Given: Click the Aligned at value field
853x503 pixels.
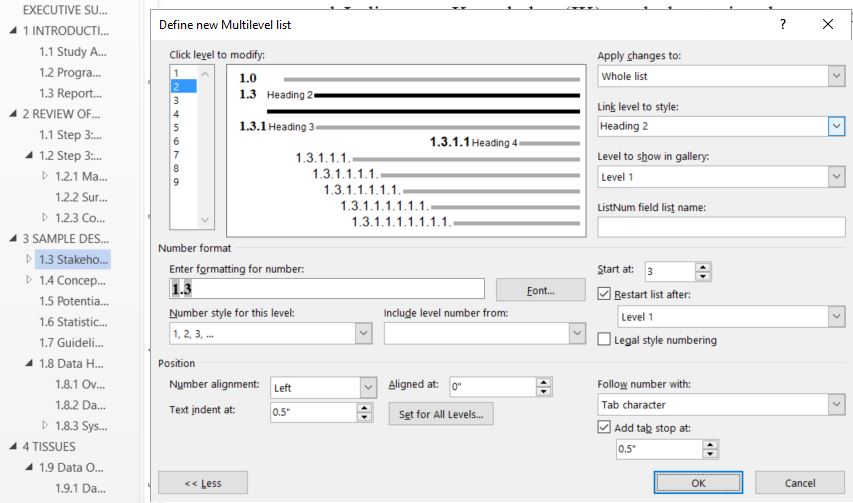Looking at the screenshot, I should (492, 387).
